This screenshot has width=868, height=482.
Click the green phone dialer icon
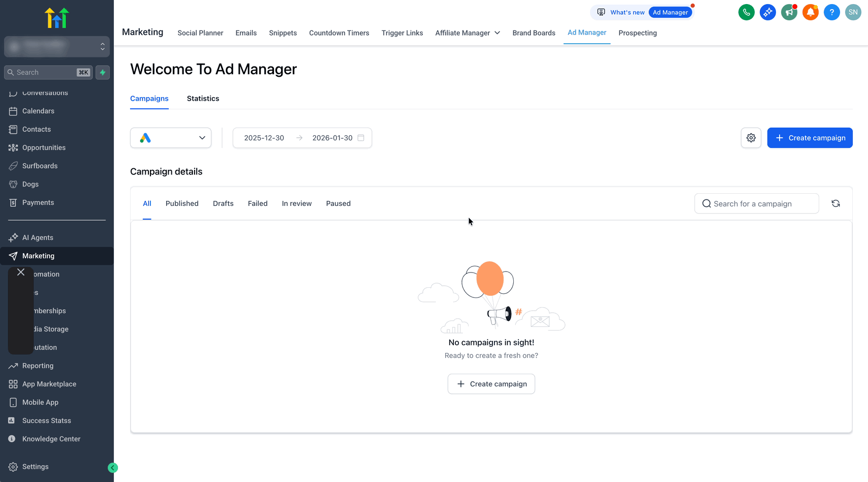click(746, 12)
